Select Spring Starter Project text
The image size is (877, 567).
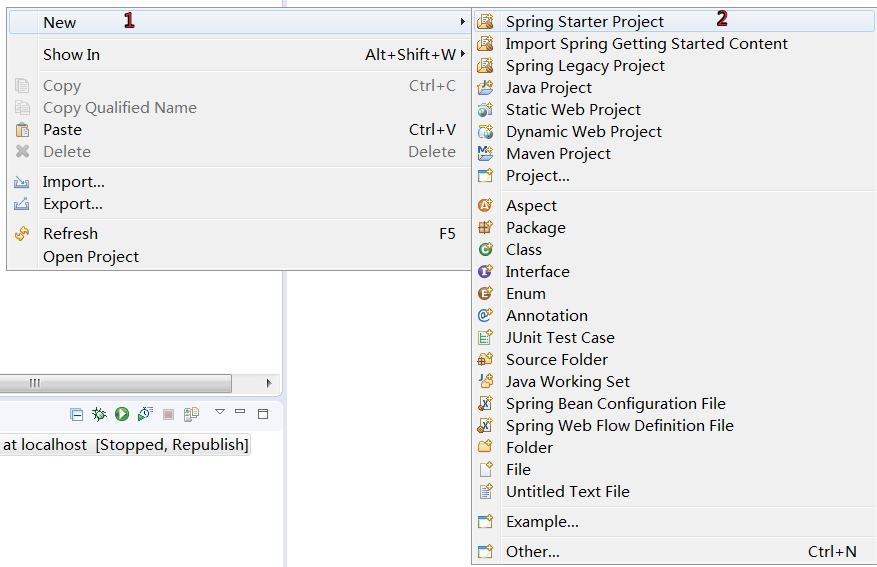coord(584,22)
